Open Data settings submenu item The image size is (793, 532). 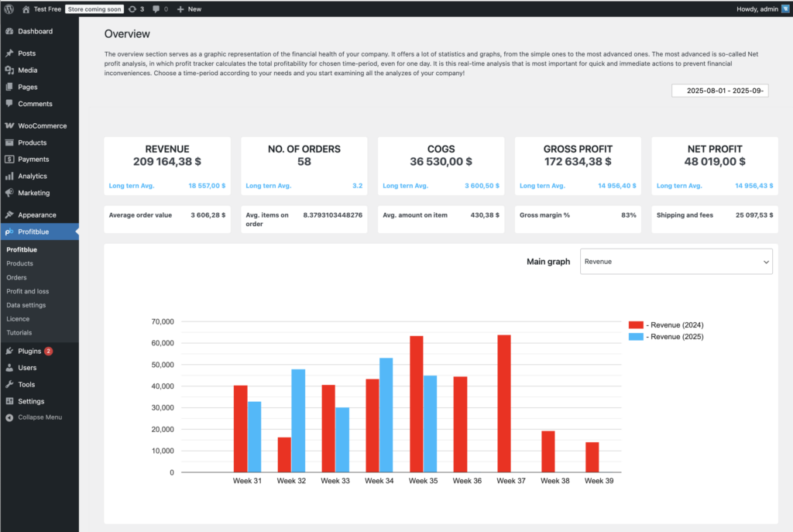(26, 305)
